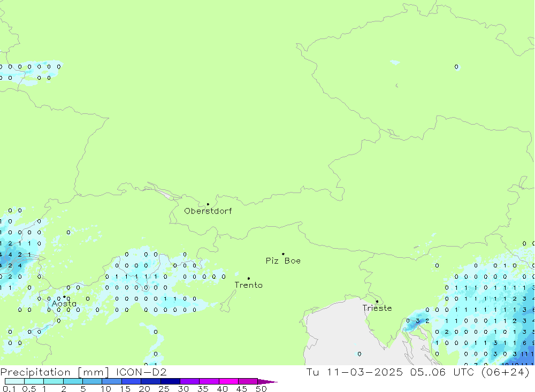Click the Trento map marker dot
Viewport: 535px width, 392px height.
coord(249,279)
